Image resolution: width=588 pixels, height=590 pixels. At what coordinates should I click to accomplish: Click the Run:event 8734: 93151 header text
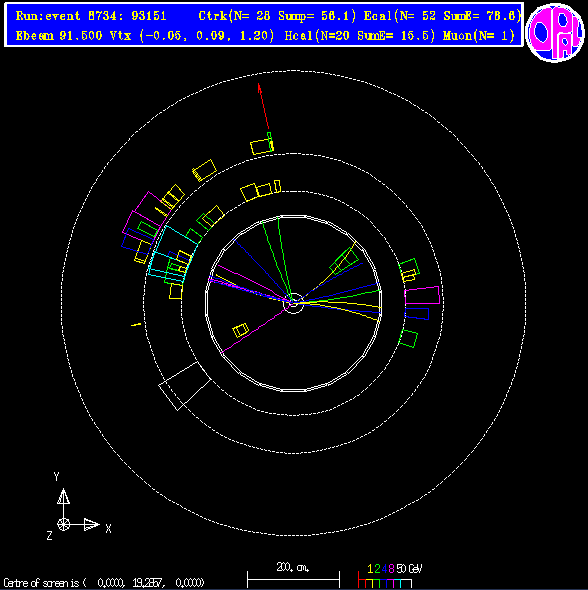(x=91, y=16)
